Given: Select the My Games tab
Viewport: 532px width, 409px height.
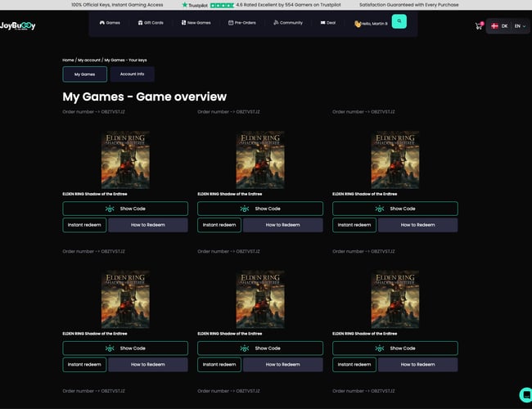Looking at the screenshot, I should click(x=84, y=74).
